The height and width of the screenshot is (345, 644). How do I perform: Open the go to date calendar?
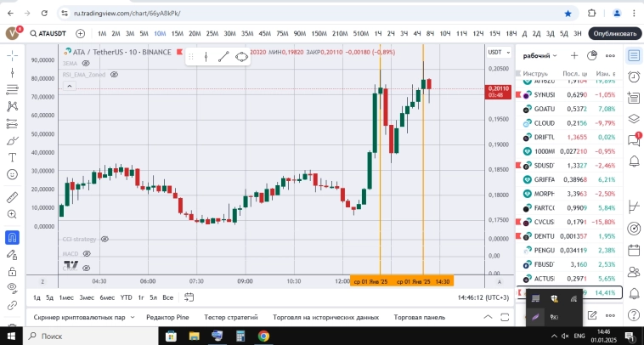click(x=189, y=297)
